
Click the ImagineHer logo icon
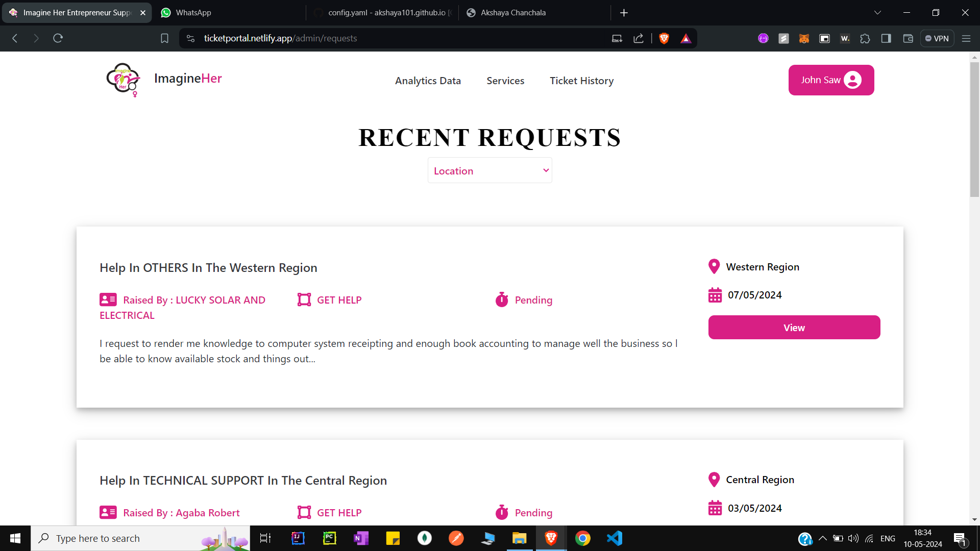pos(123,80)
